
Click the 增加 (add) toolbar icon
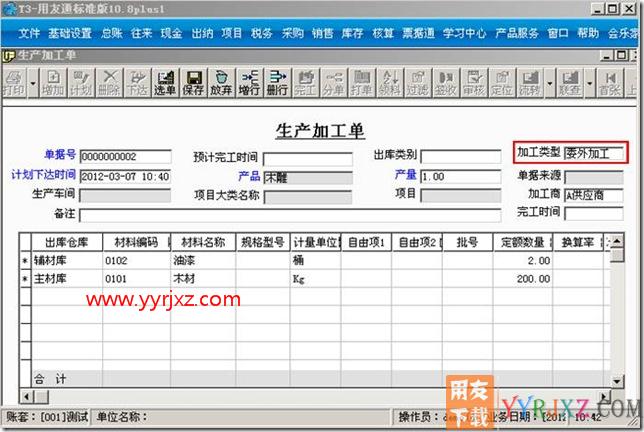[x=53, y=83]
